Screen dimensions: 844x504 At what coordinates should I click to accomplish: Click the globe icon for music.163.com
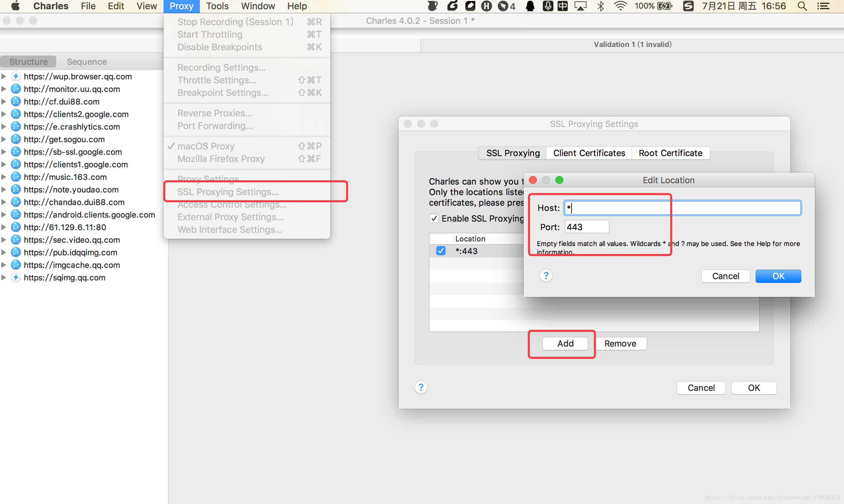16,177
